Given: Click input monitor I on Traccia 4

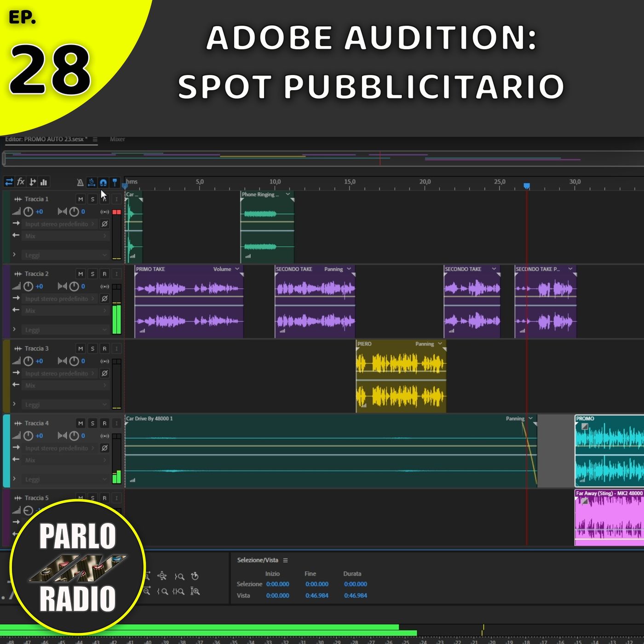Looking at the screenshot, I should (116, 423).
